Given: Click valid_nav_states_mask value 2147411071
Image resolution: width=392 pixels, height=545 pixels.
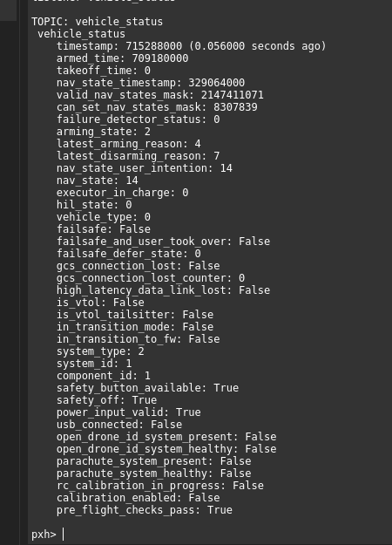Looking at the screenshot, I should pyautogui.click(x=233, y=95).
